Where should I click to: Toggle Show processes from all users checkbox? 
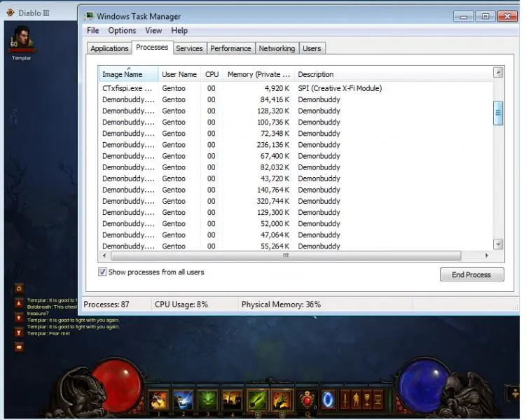click(x=102, y=272)
